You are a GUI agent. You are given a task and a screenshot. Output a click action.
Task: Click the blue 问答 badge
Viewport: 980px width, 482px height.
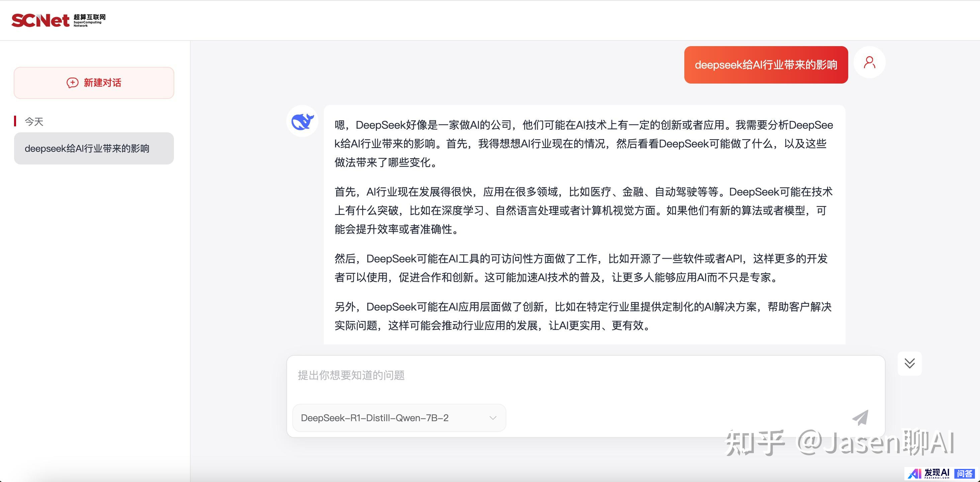tap(964, 473)
